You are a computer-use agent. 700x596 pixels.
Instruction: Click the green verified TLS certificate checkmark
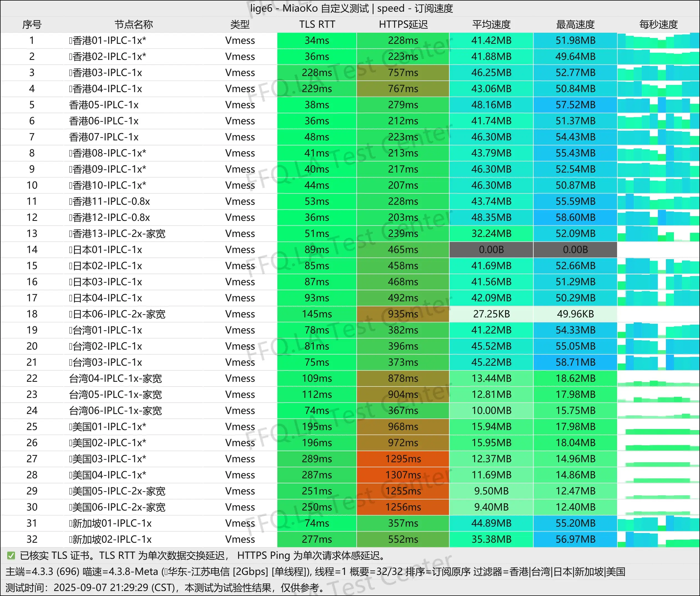(x=11, y=555)
